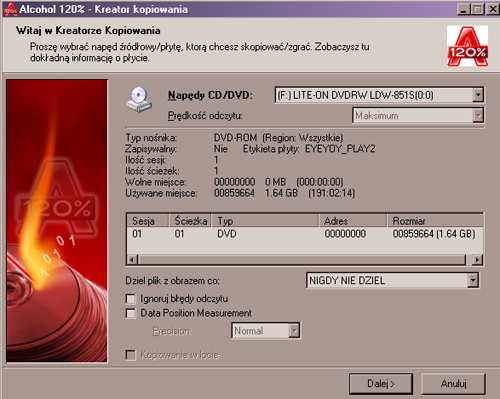
Task: Click the 00000000 address cell in list
Action: click(x=345, y=234)
